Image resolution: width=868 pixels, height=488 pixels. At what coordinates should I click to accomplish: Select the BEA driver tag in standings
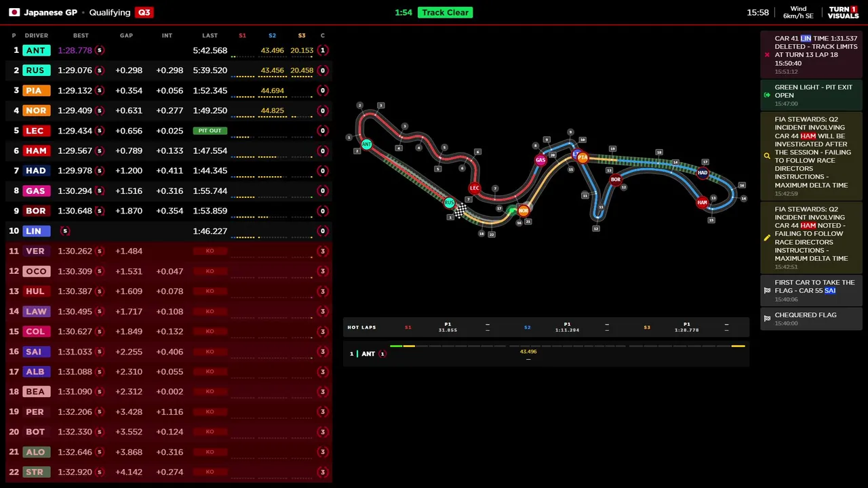point(36,392)
